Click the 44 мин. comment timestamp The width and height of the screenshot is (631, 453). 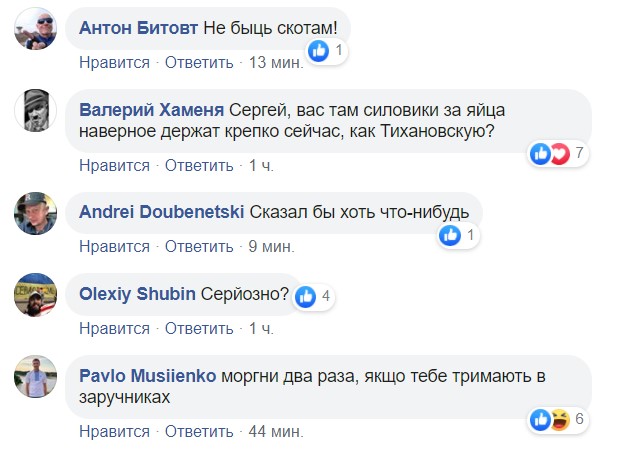click(x=275, y=431)
